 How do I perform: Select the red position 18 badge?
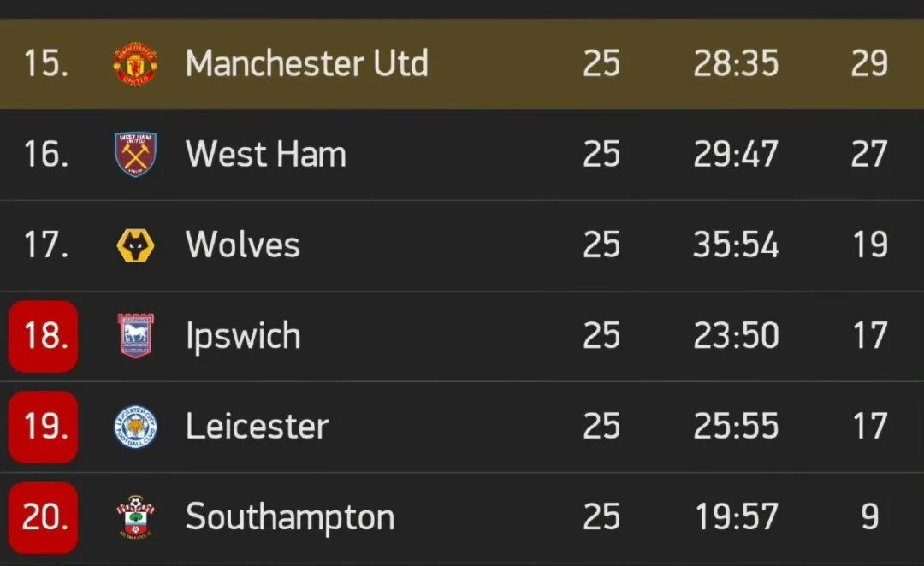tap(43, 336)
